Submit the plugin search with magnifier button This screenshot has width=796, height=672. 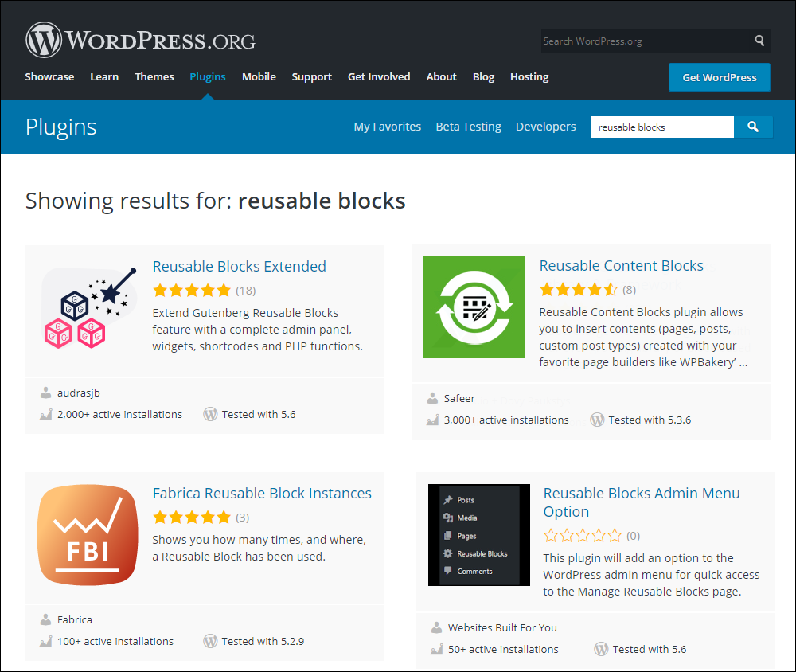pyautogui.click(x=753, y=127)
